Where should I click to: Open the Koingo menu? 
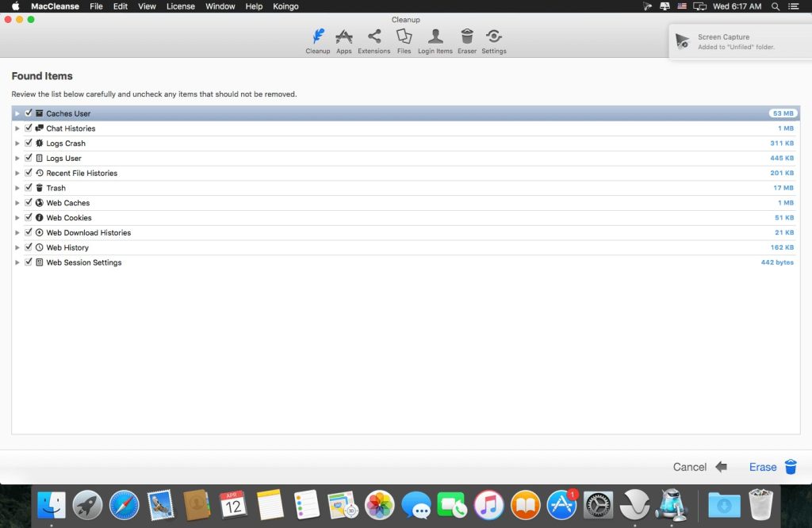click(287, 6)
